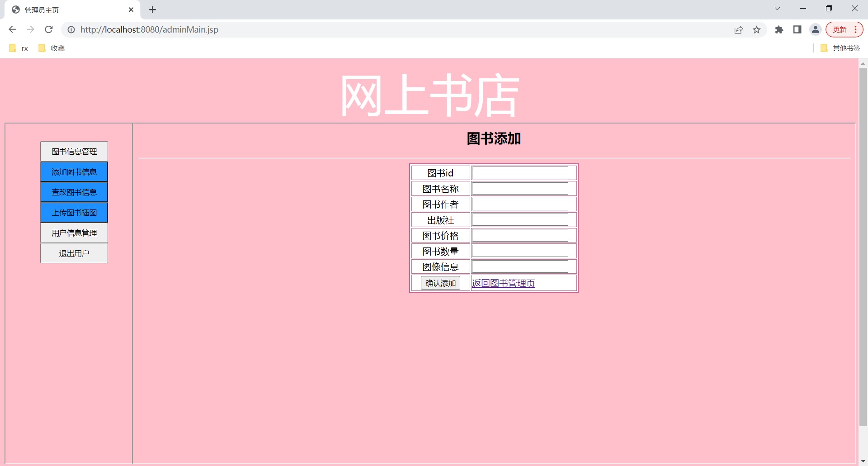Select the 添加图书信息 sidebar button
The height and width of the screenshot is (466, 868).
[74, 171]
